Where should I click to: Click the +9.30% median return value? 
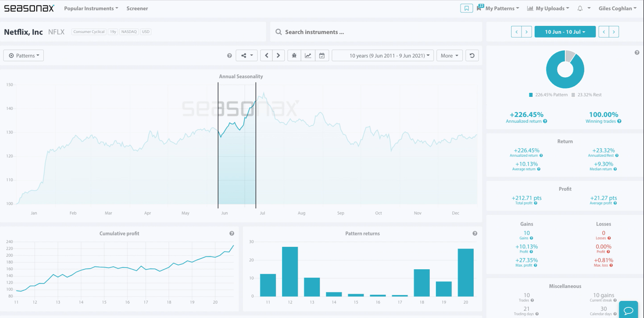coord(603,164)
